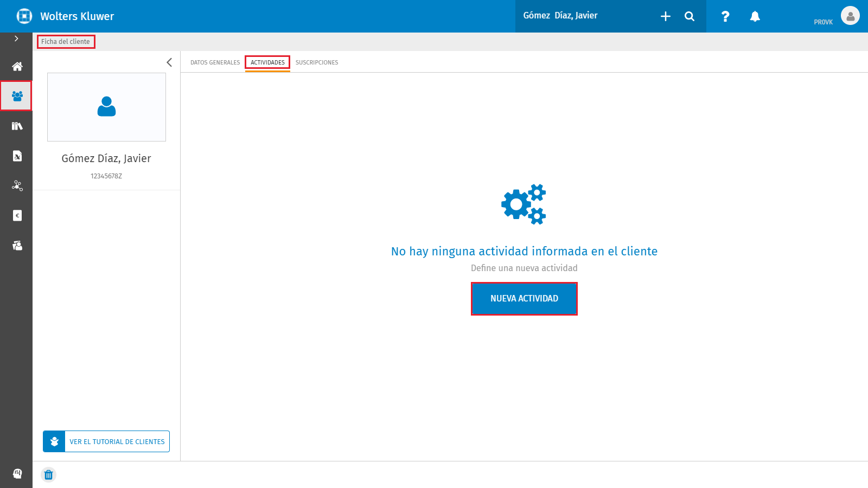Click the plus add icon in header
Image resolution: width=868 pixels, height=488 pixels.
(x=666, y=16)
